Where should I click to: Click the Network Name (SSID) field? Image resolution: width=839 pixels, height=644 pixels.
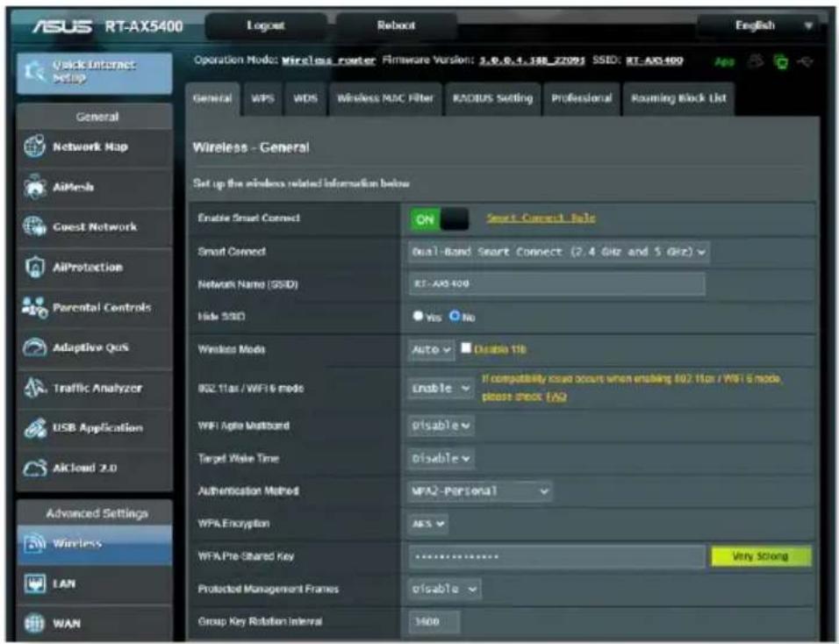pyautogui.click(x=557, y=284)
